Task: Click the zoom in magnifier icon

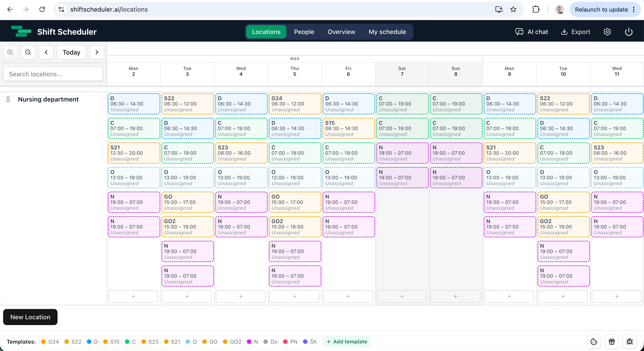Action: pyautogui.click(x=10, y=52)
